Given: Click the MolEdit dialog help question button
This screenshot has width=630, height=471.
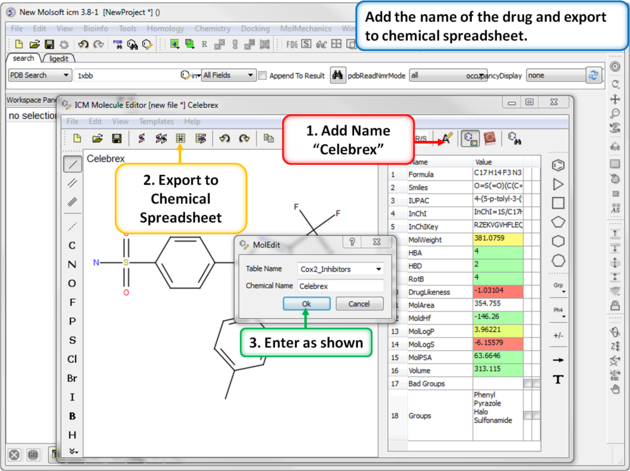Looking at the screenshot, I should [352, 242].
